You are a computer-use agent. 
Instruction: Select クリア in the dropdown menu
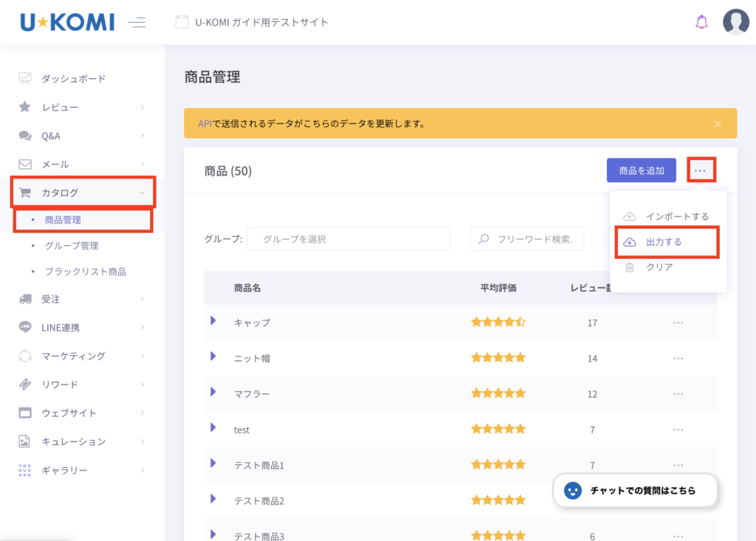coord(659,267)
